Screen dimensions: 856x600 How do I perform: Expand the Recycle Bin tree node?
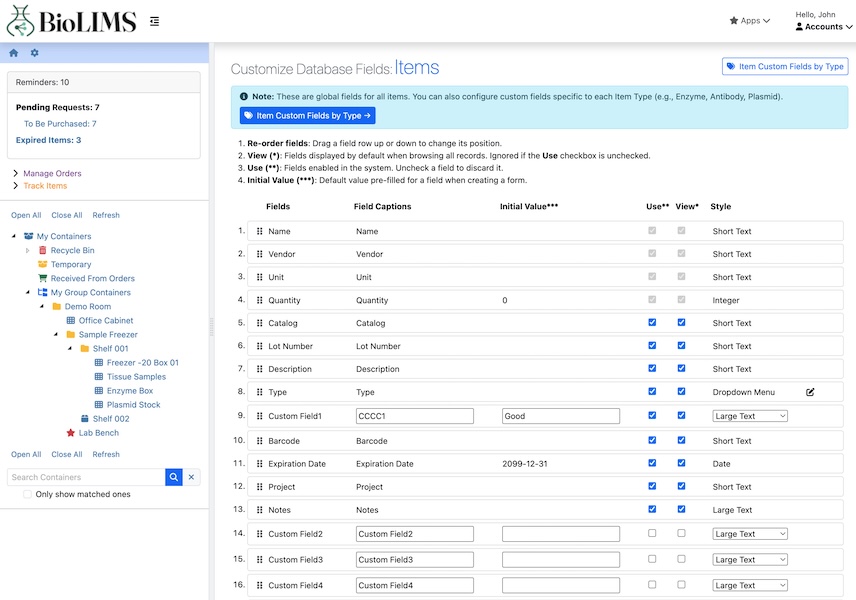(x=28, y=251)
